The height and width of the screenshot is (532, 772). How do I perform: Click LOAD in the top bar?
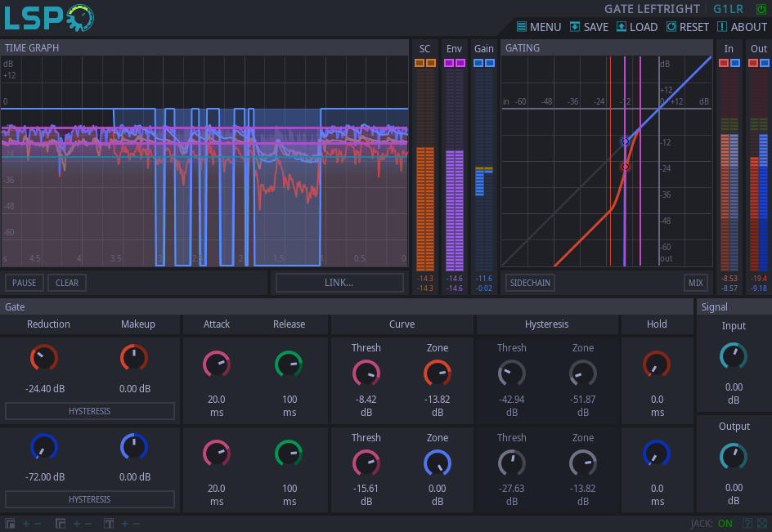point(637,27)
